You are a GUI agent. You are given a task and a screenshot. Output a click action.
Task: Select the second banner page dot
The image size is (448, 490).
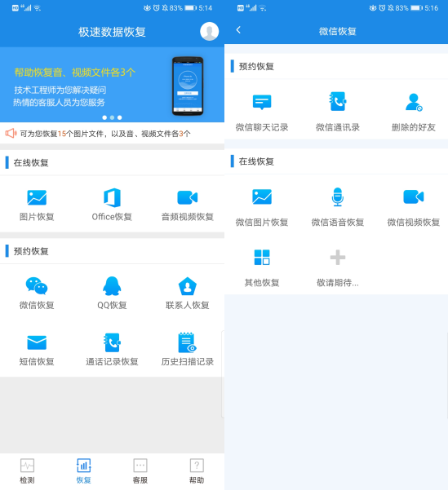112,117
